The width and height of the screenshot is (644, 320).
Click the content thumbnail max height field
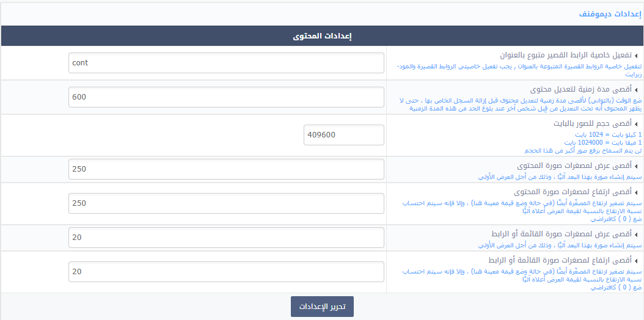(226, 203)
